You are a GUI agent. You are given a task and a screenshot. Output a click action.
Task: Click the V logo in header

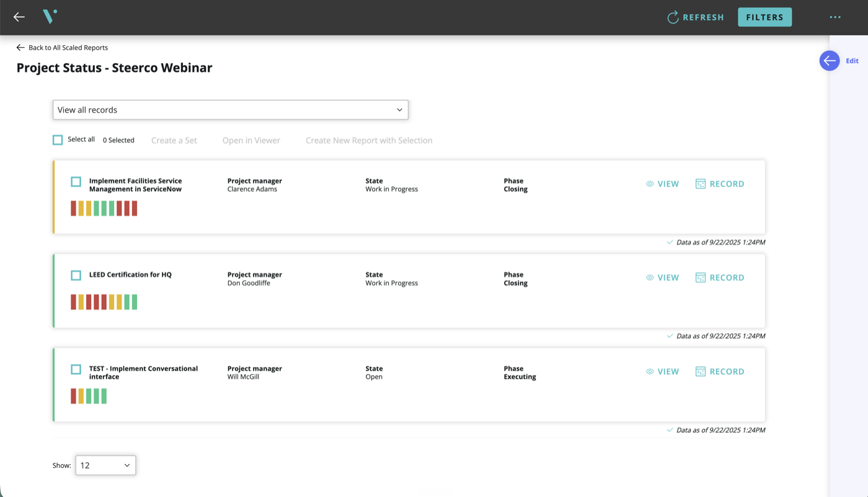point(50,17)
